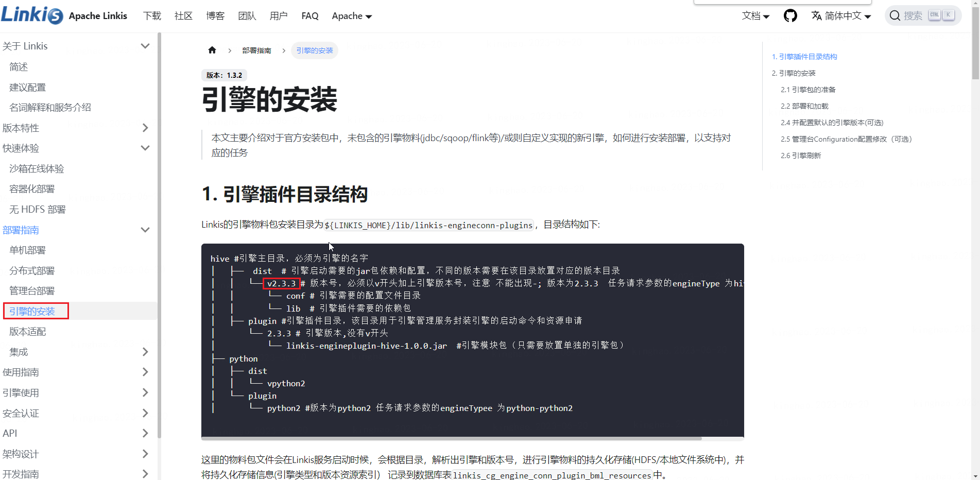Click the 1. 引擎插件目录结构 heading
Image resolution: width=980 pixels, height=480 pixels.
[284, 195]
